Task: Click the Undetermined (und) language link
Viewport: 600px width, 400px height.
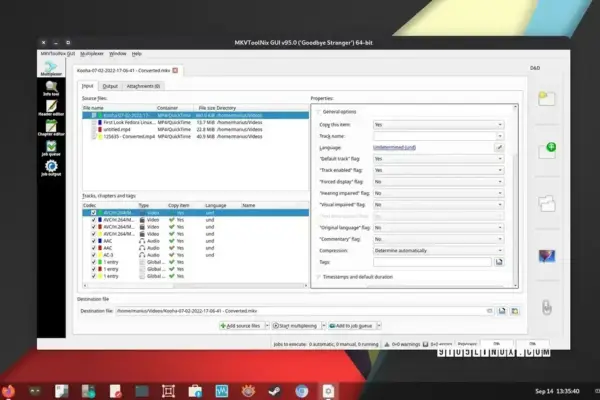Action: tap(394, 147)
